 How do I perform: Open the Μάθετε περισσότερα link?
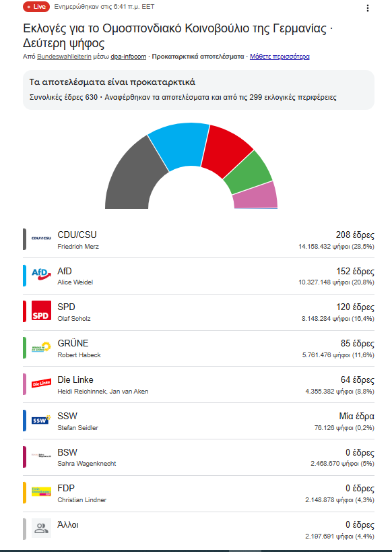[x=280, y=57]
